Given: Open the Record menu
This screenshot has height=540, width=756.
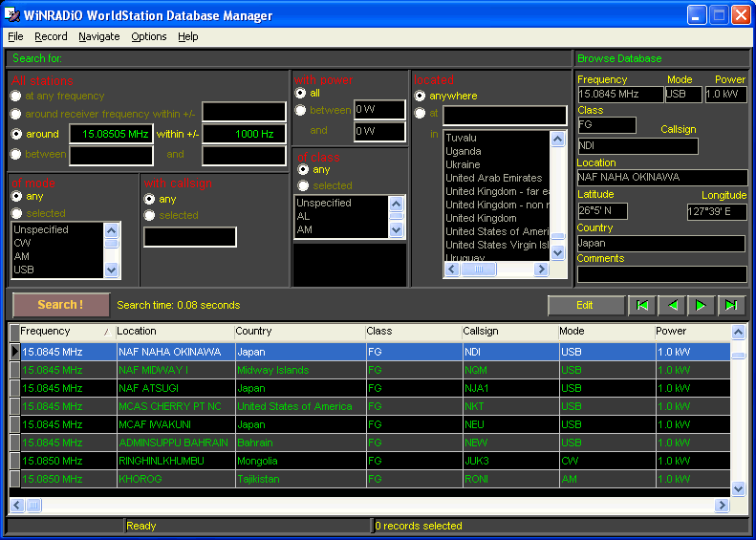Looking at the screenshot, I should pyautogui.click(x=51, y=36).
